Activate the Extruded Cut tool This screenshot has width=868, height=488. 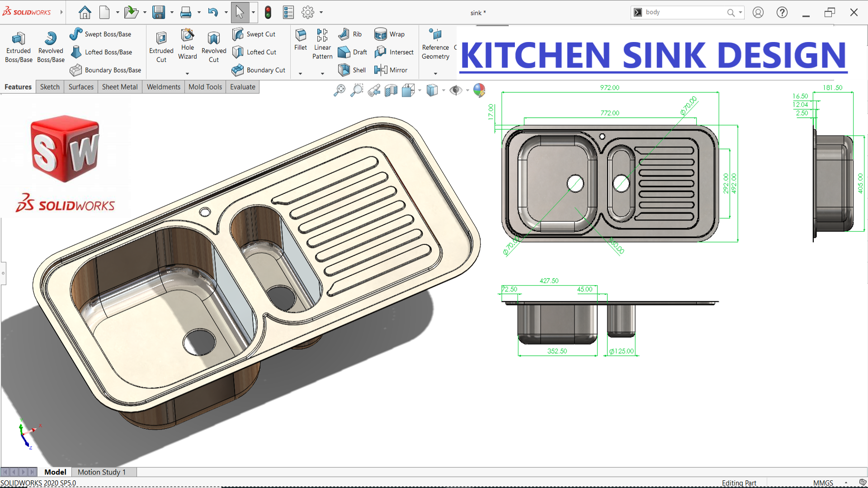pyautogui.click(x=161, y=47)
